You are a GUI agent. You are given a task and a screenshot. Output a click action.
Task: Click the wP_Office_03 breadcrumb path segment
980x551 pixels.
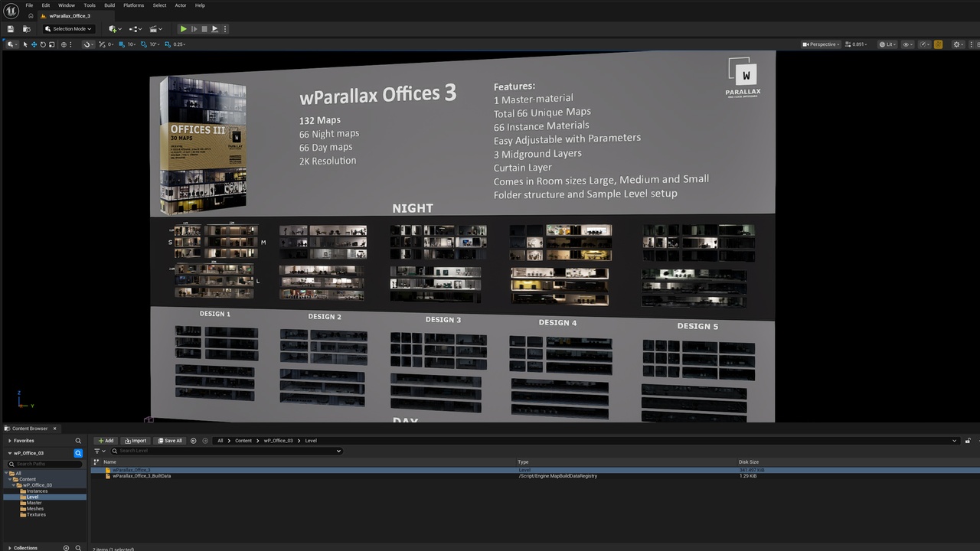(x=279, y=441)
